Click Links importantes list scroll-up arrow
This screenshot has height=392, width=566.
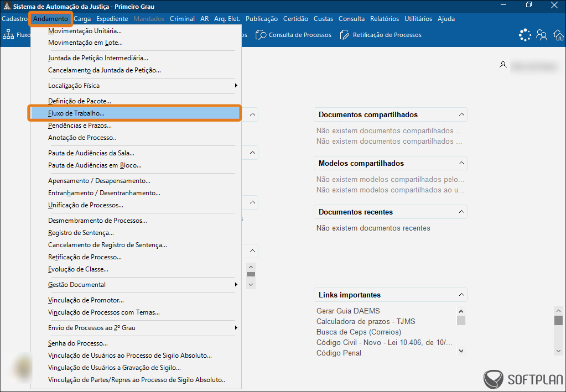[x=461, y=311]
